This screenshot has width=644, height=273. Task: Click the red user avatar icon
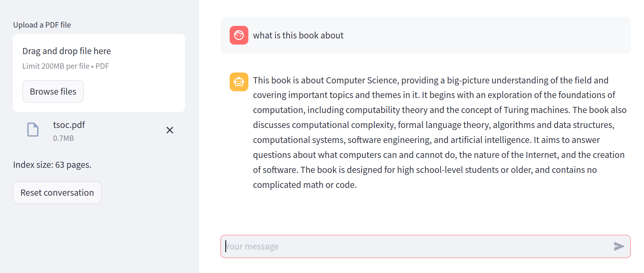point(239,35)
